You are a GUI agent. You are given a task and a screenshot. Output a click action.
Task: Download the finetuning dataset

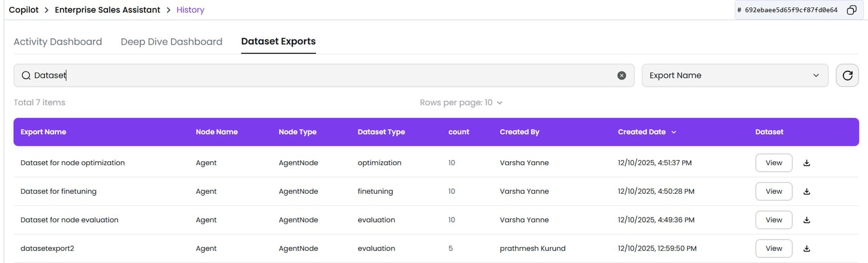tap(807, 192)
